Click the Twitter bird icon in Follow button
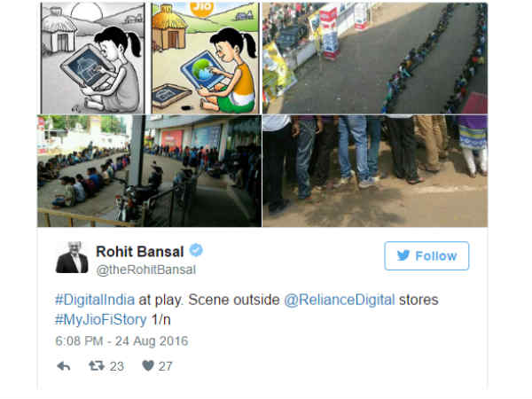 point(403,255)
